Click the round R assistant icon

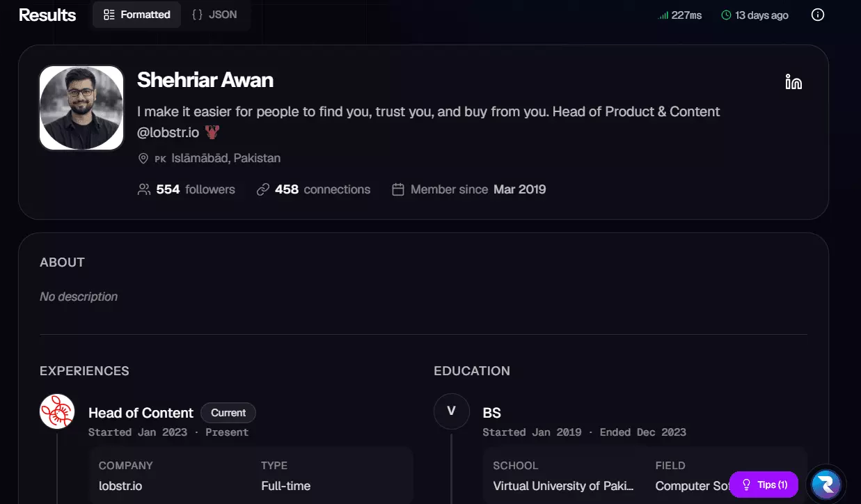click(826, 485)
